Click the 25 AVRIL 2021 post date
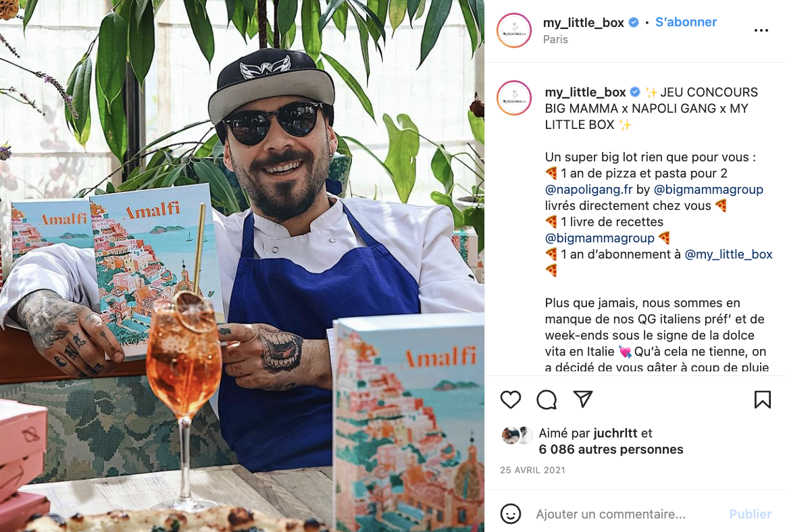This screenshot has width=785, height=532. point(532,471)
